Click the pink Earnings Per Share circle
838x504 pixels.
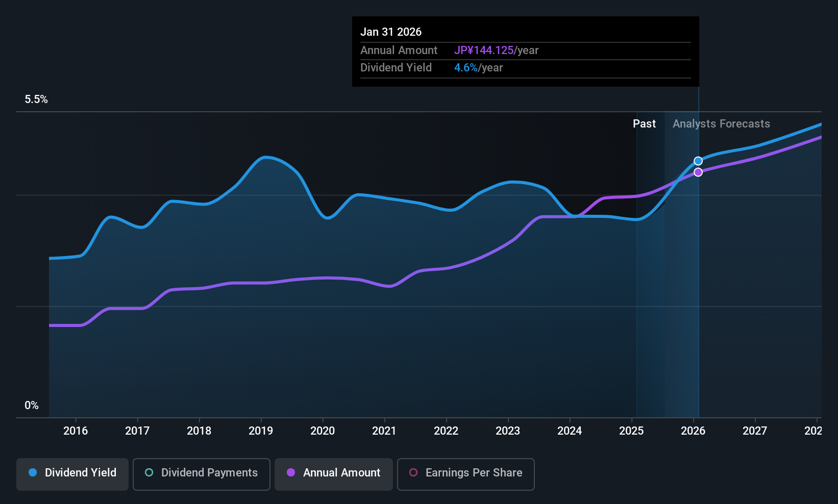click(x=413, y=472)
